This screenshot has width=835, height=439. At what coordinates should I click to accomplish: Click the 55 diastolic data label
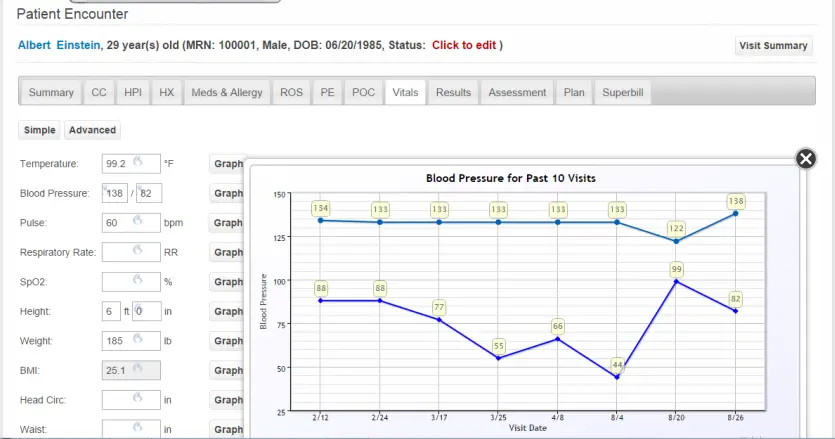click(498, 346)
